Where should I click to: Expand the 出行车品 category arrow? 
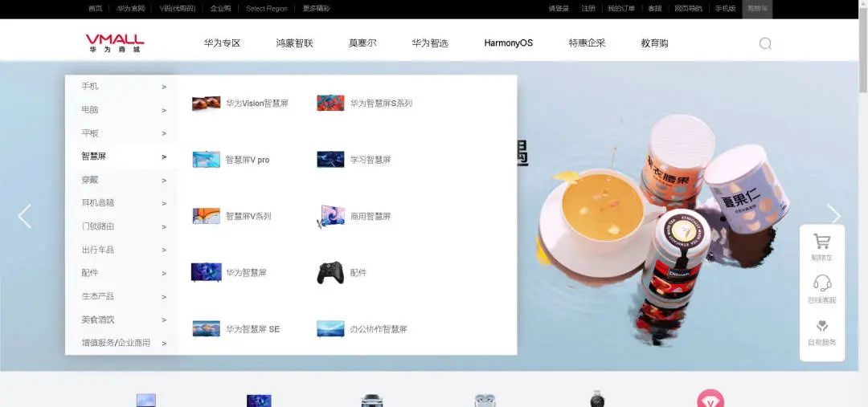click(x=164, y=250)
